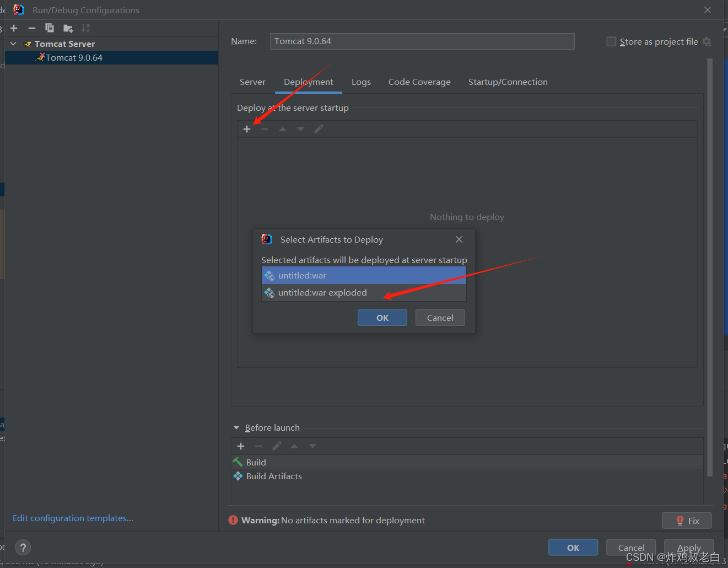Remove selected configuration minus icon
The height and width of the screenshot is (568, 728).
point(32,28)
